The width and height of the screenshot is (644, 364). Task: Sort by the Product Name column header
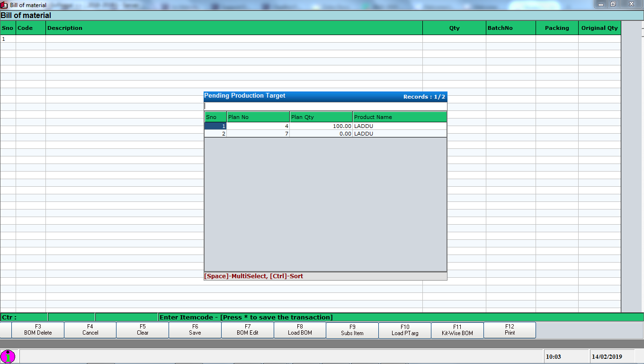(x=400, y=117)
